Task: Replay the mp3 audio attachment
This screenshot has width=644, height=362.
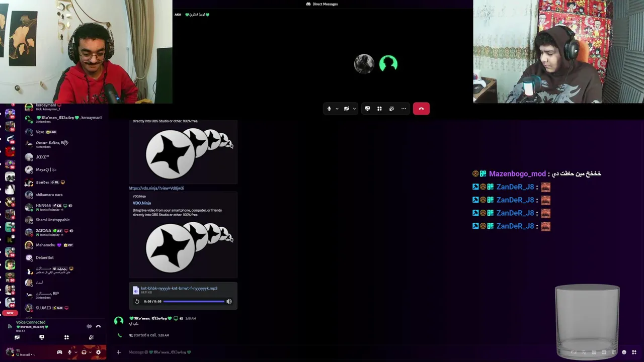Action: point(137,301)
